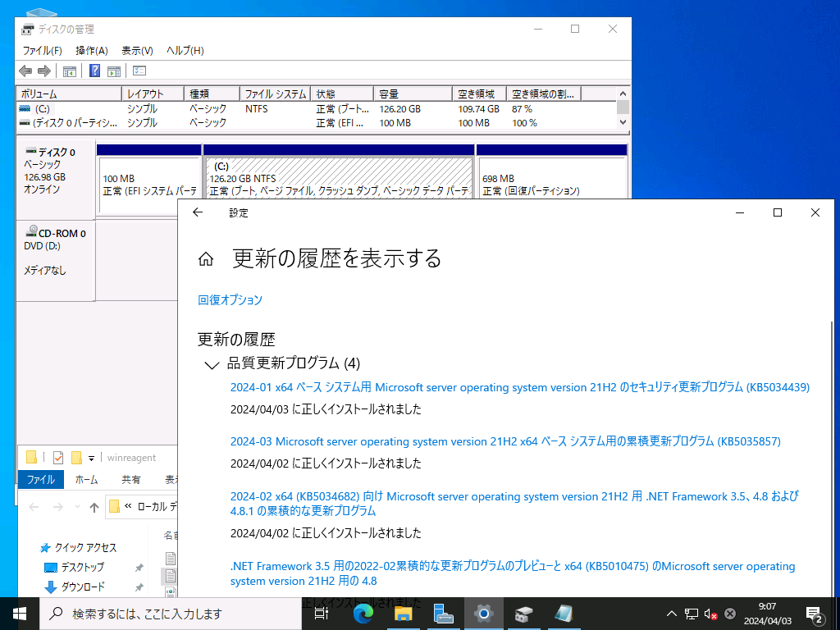Open Microsoft Edge from the taskbar
Viewport: 840px width, 630px height.
pyautogui.click(x=363, y=614)
